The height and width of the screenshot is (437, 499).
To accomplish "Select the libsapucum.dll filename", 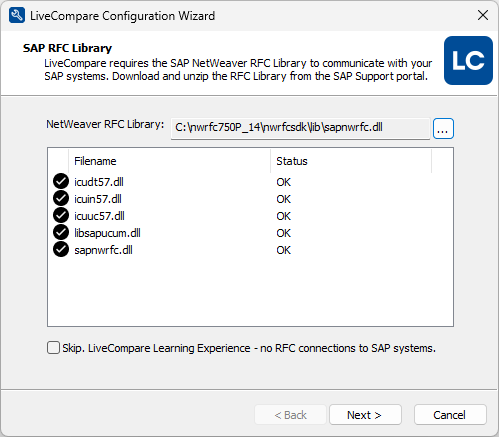I will click(107, 233).
